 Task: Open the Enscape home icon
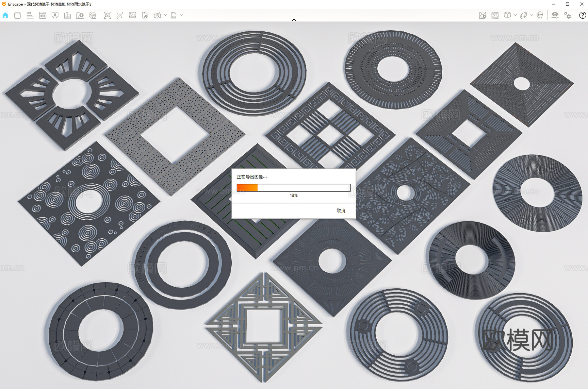[x=5, y=15]
